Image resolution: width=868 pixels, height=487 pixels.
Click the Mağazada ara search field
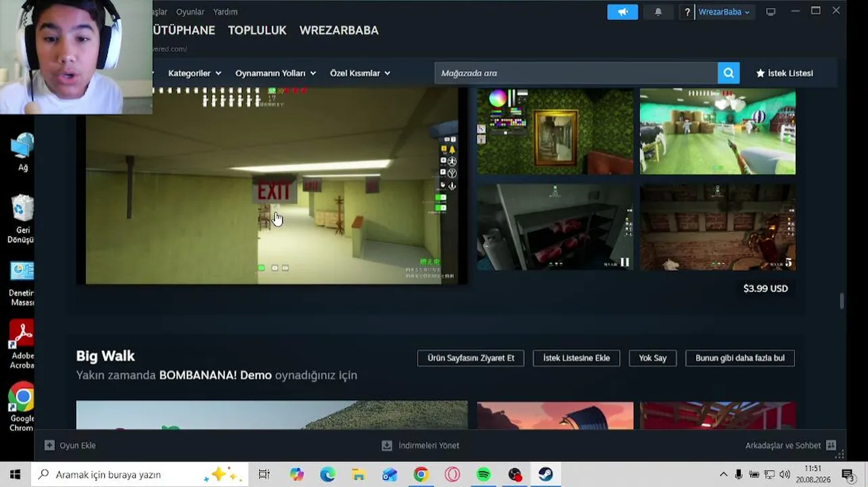pos(576,73)
